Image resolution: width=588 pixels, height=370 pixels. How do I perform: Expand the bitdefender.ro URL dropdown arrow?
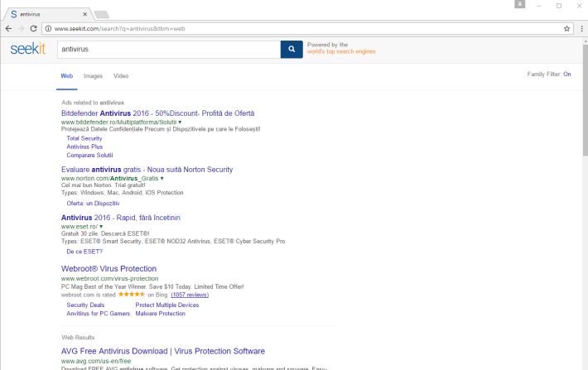[180, 123]
